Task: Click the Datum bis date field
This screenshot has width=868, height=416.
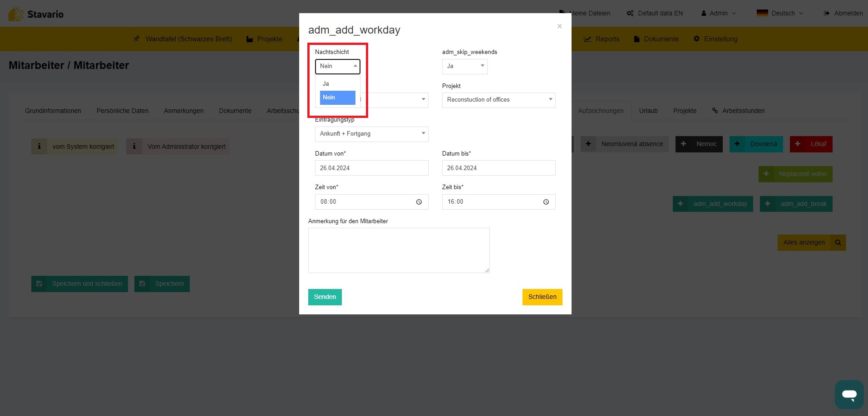Action: coord(498,168)
